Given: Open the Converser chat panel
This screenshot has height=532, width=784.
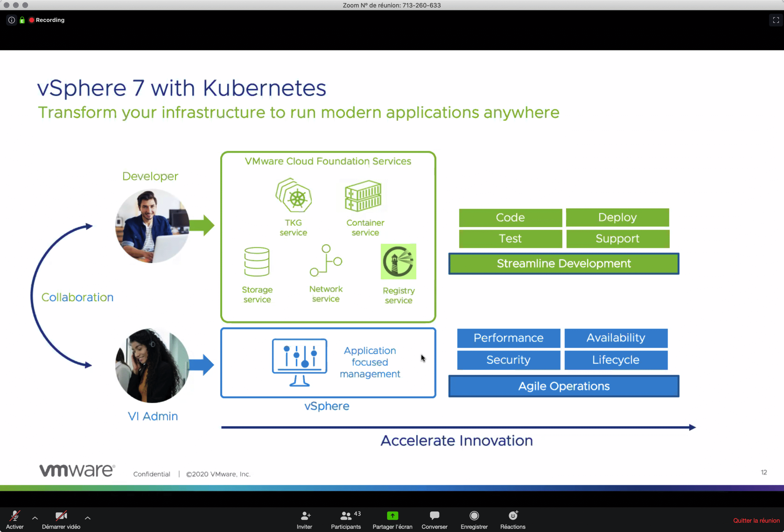Looking at the screenshot, I should coord(434,519).
